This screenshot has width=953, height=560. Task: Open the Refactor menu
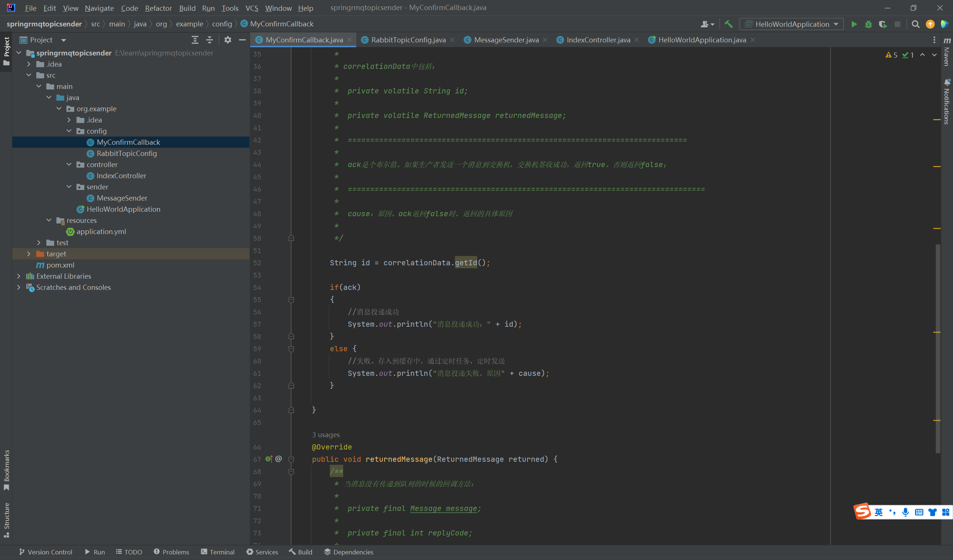pos(158,8)
